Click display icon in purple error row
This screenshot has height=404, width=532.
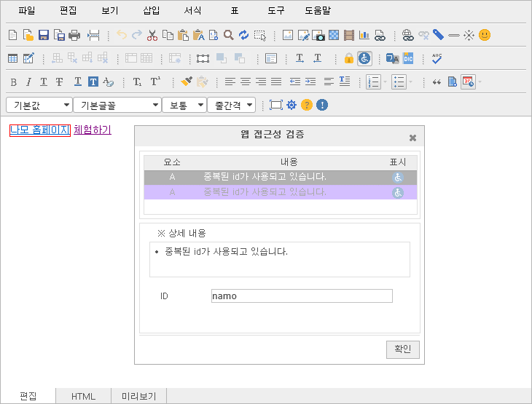click(398, 192)
